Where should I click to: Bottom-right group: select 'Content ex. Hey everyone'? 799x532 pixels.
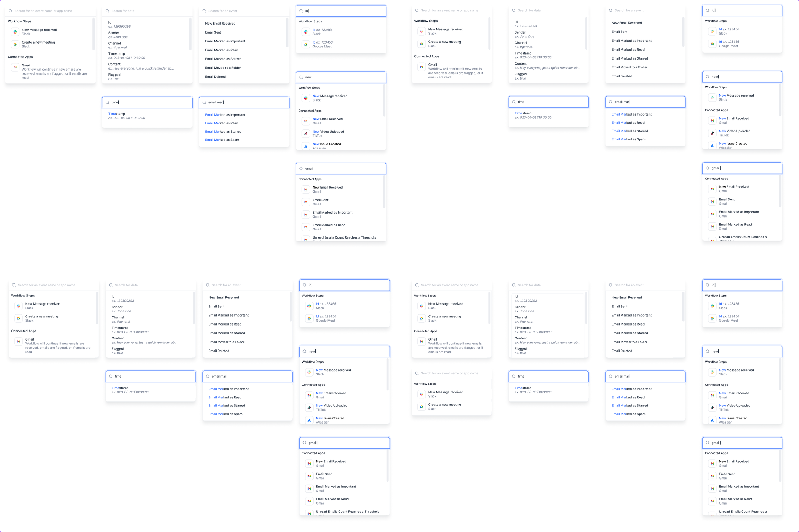548,340
